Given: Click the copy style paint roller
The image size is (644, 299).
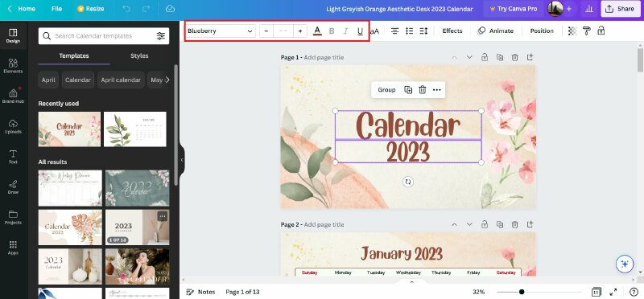Looking at the screenshot, I should [x=587, y=31].
